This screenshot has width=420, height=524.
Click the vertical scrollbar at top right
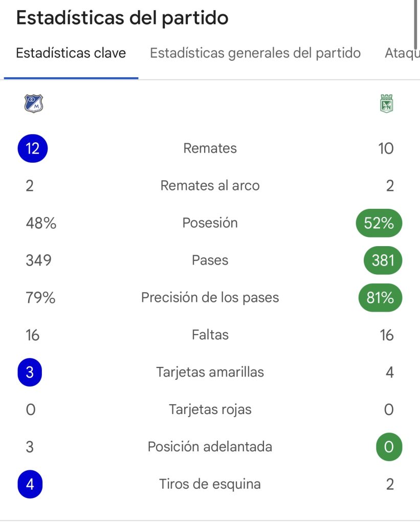(x=416, y=24)
